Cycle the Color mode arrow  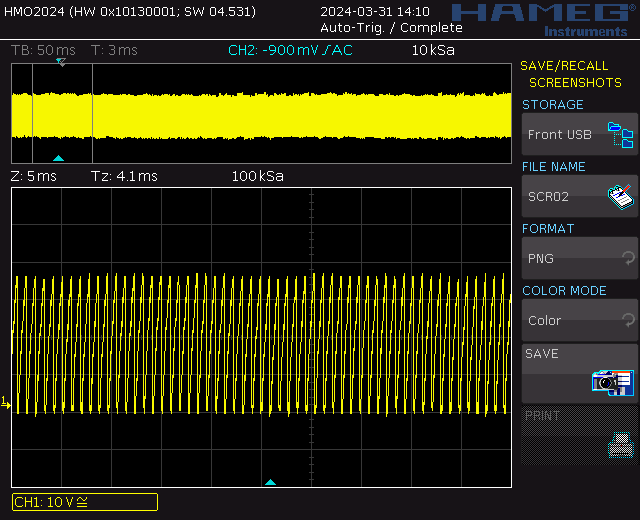tap(628, 320)
